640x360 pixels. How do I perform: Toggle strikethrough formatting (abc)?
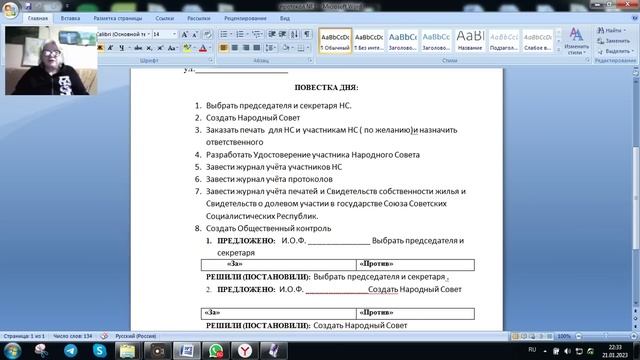[138, 48]
